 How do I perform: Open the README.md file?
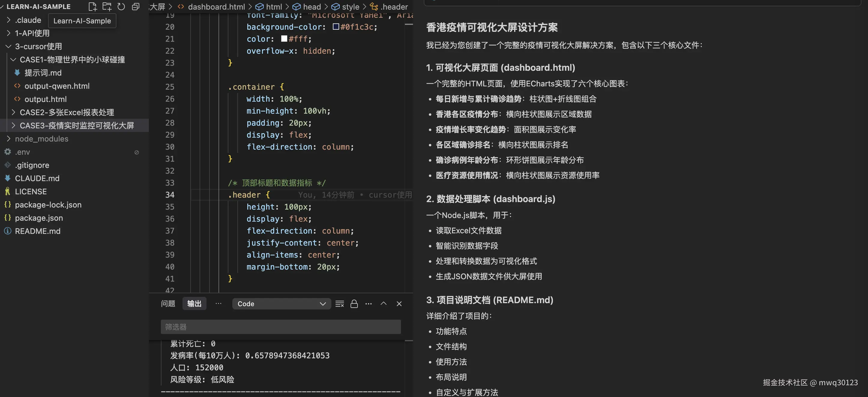[x=38, y=231]
